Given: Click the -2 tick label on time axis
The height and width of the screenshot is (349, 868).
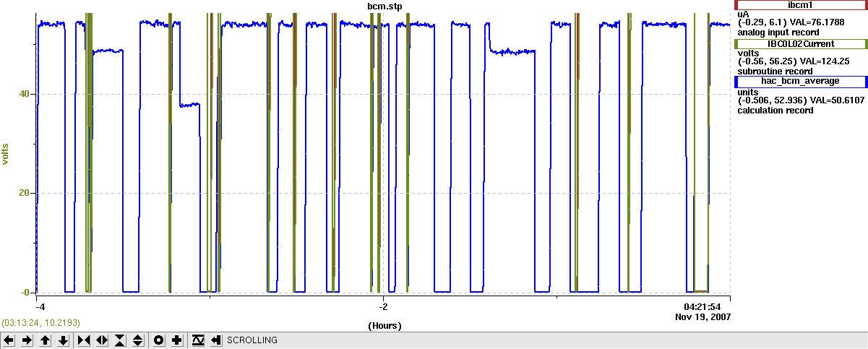Looking at the screenshot, I should tap(384, 306).
